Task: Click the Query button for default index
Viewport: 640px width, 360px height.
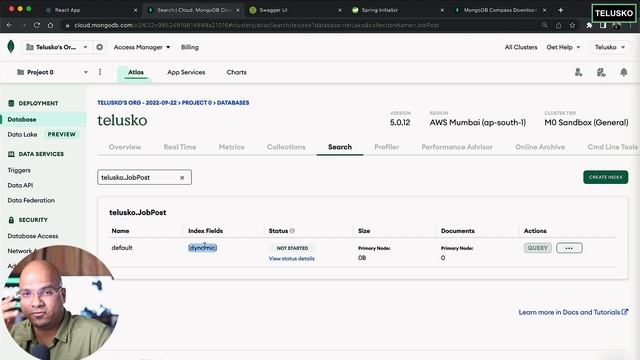Action: coord(538,248)
